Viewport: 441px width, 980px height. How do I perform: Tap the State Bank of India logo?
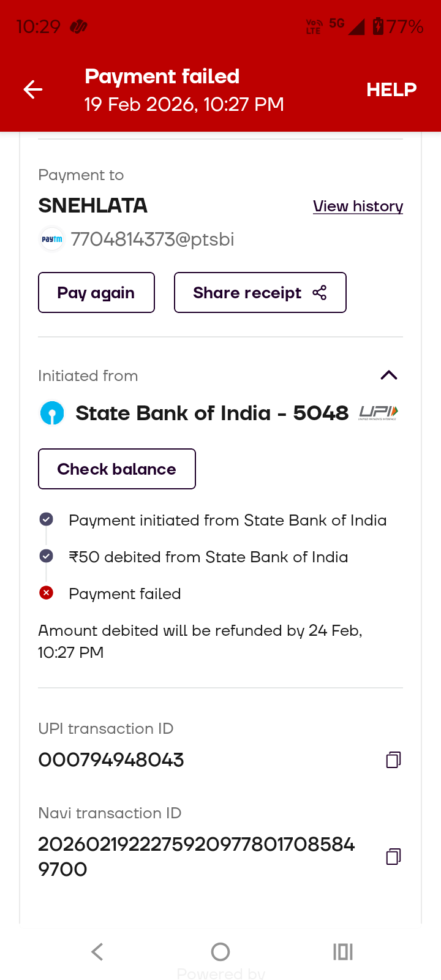coord(52,413)
